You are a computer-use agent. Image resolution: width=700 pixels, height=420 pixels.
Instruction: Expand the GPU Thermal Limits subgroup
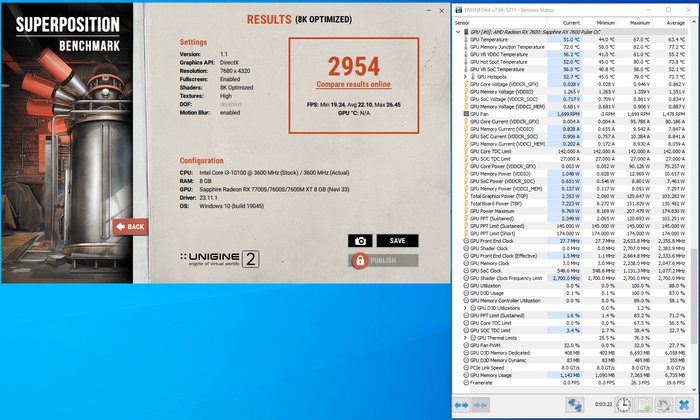[x=465, y=338]
